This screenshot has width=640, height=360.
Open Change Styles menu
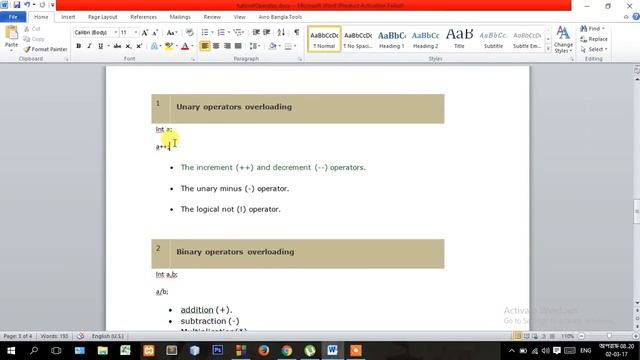(563, 40)
